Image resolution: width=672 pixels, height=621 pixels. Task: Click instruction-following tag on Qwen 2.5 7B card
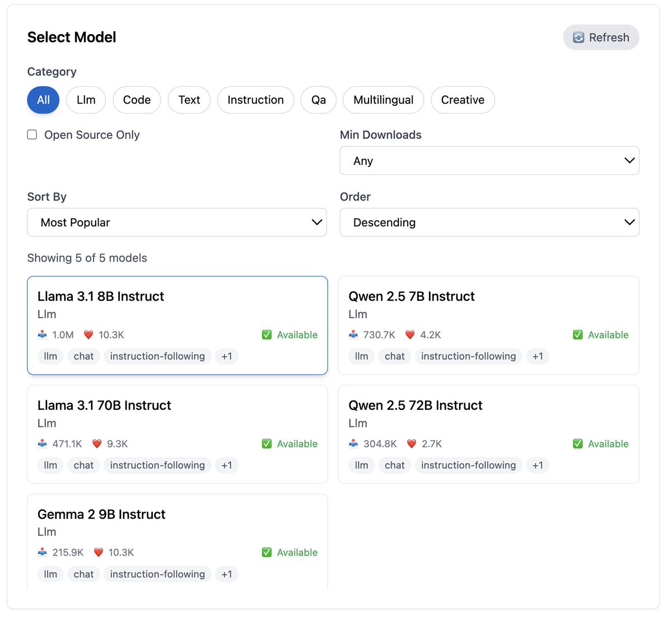(469, 356)
